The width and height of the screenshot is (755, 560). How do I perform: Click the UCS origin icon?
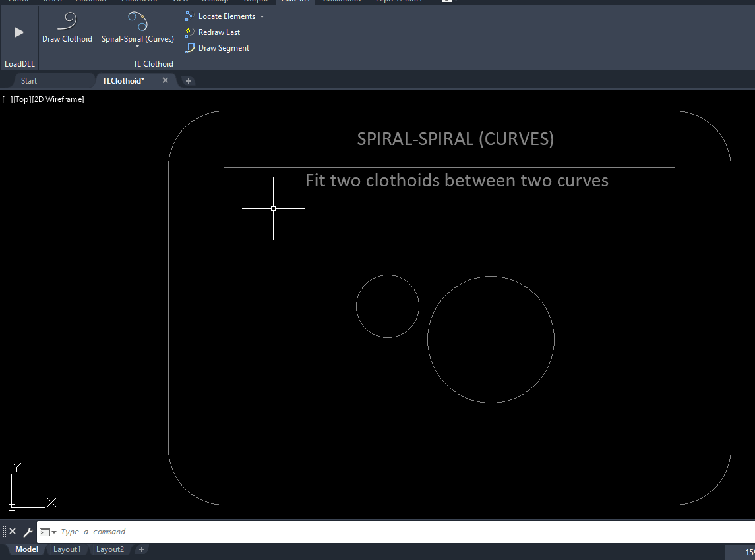(x=12, y=507)
